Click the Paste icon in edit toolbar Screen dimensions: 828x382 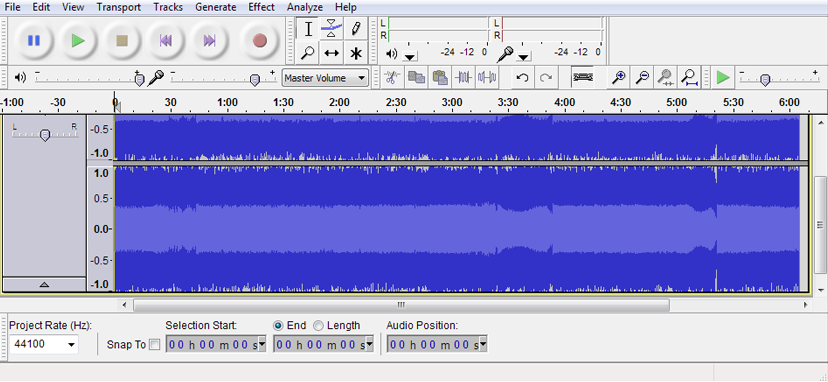coord(439,78)
